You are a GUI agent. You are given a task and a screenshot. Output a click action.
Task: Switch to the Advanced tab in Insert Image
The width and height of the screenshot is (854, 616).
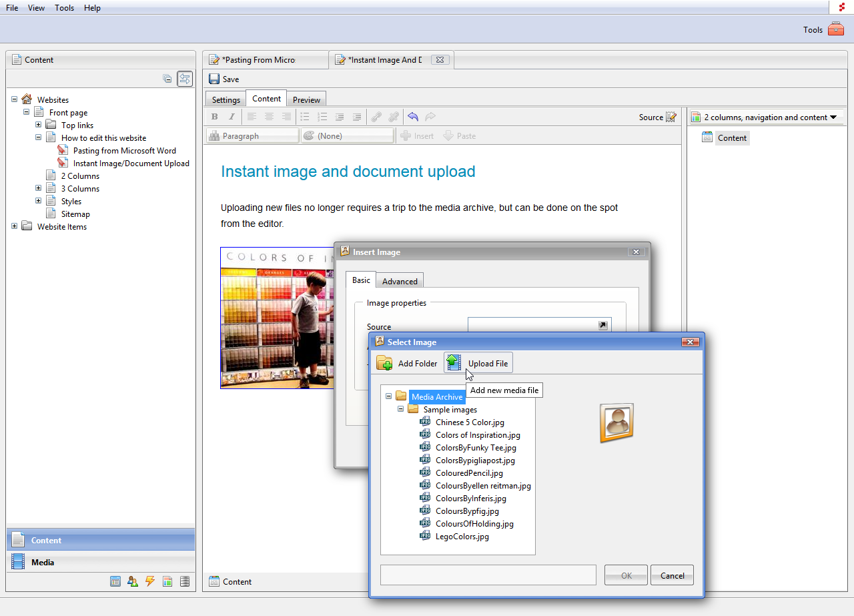(399, 280)
